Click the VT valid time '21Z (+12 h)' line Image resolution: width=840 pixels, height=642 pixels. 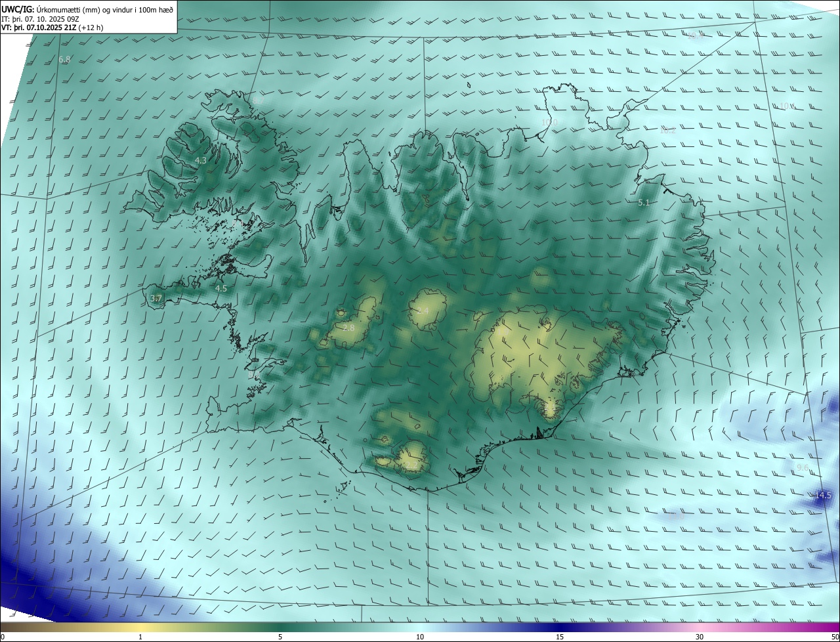pos(52,28)
